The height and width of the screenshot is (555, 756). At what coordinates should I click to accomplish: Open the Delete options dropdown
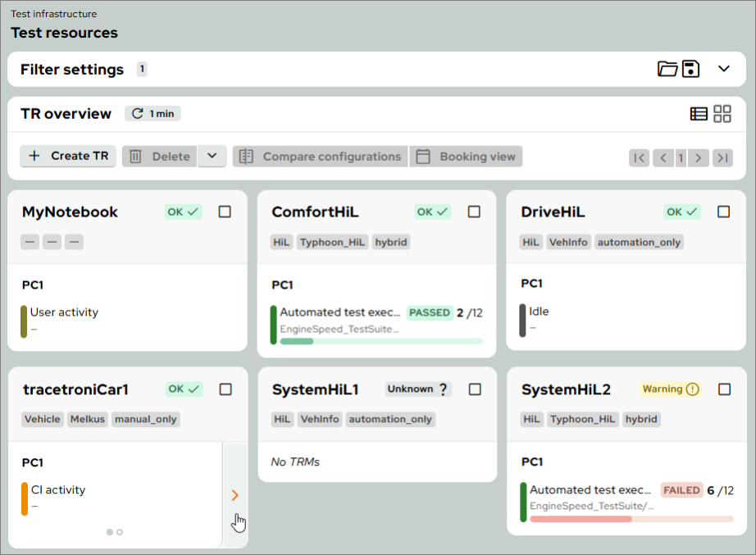(x=212, y=156)
